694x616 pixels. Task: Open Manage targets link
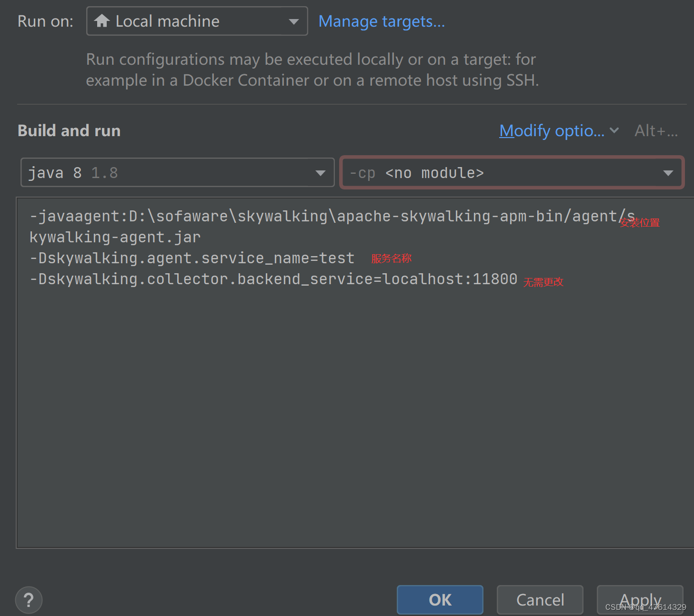(x=382, y=21)
